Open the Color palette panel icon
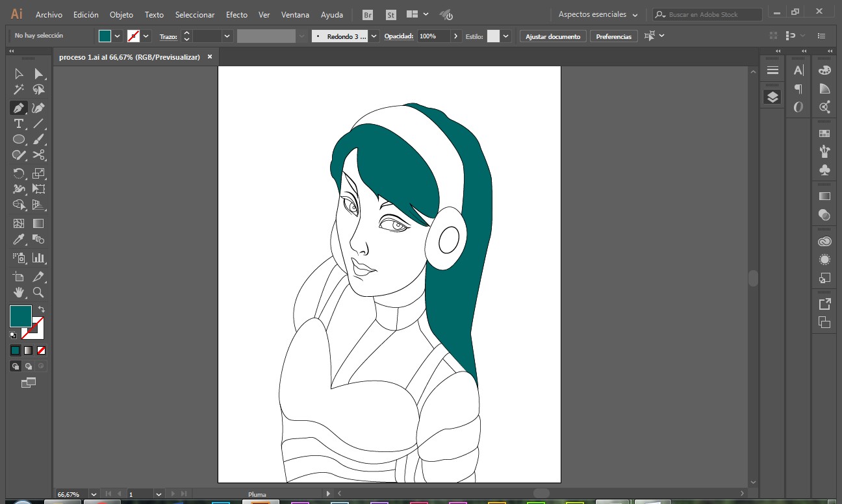 coord(824,70)
